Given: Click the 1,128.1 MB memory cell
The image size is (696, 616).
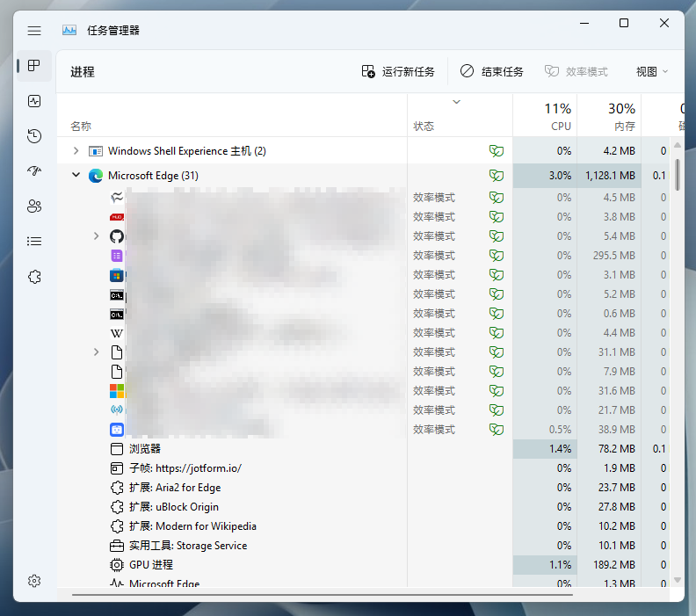Looking at the screenshot, I should click(x=610, y=176).
